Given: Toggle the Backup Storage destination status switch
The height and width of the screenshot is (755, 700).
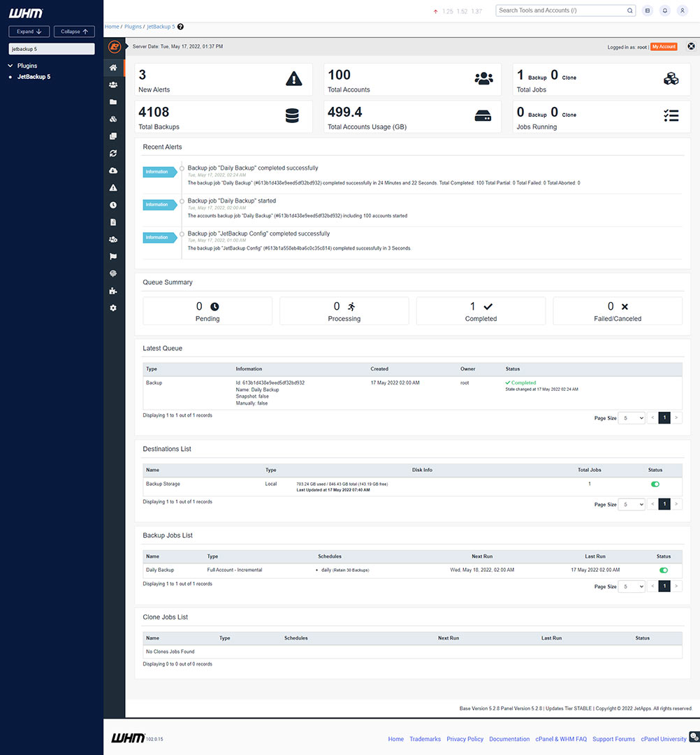Looking at the screenshot, I should 655,484.
